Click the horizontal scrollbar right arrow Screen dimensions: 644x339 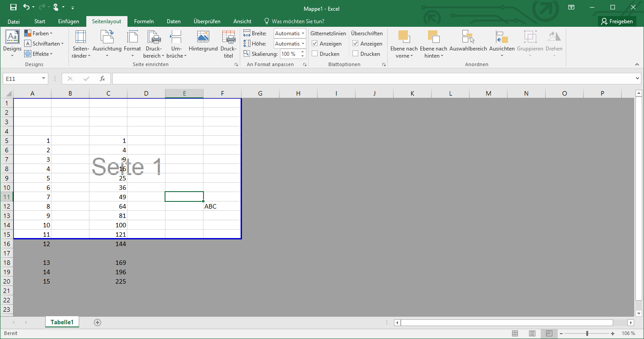[631, 322]
